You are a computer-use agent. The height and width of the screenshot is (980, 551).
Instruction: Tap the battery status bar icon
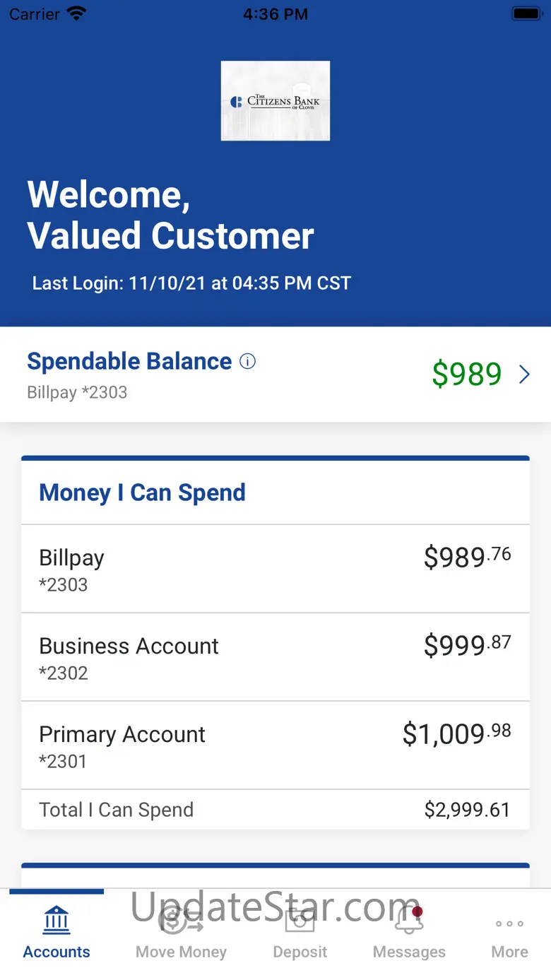click(526, 13)
